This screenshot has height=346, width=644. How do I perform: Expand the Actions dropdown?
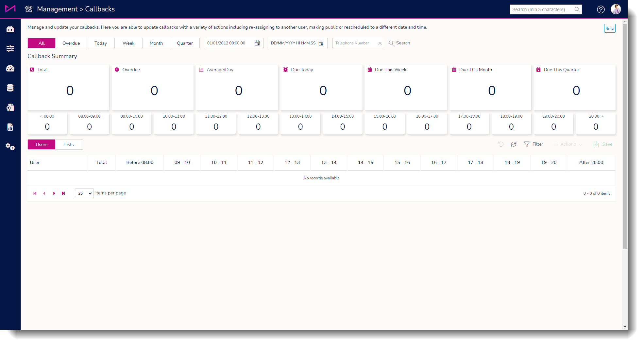pyautogui.click(x=568, y=144)
